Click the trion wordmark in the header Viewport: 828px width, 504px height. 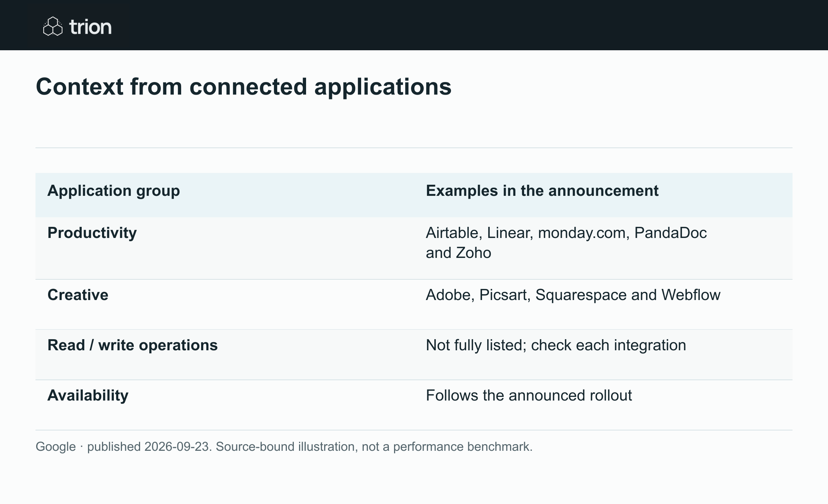(x=90, y=27)
